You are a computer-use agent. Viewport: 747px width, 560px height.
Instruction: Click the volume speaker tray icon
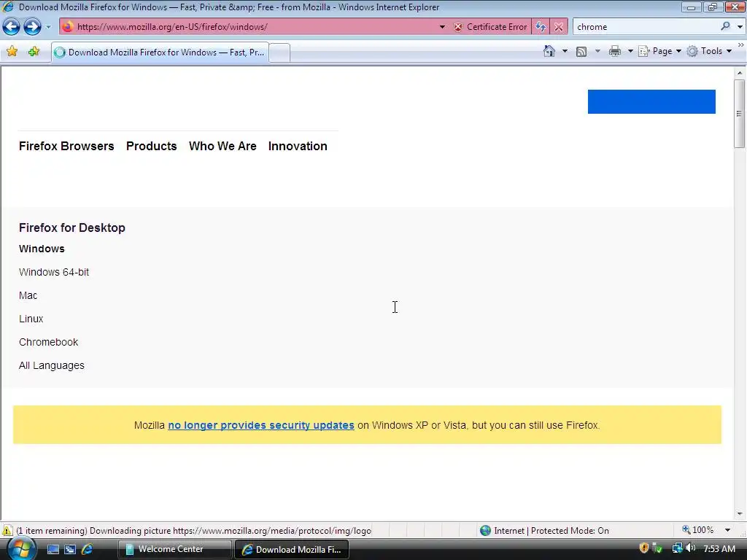pos(690,548)
